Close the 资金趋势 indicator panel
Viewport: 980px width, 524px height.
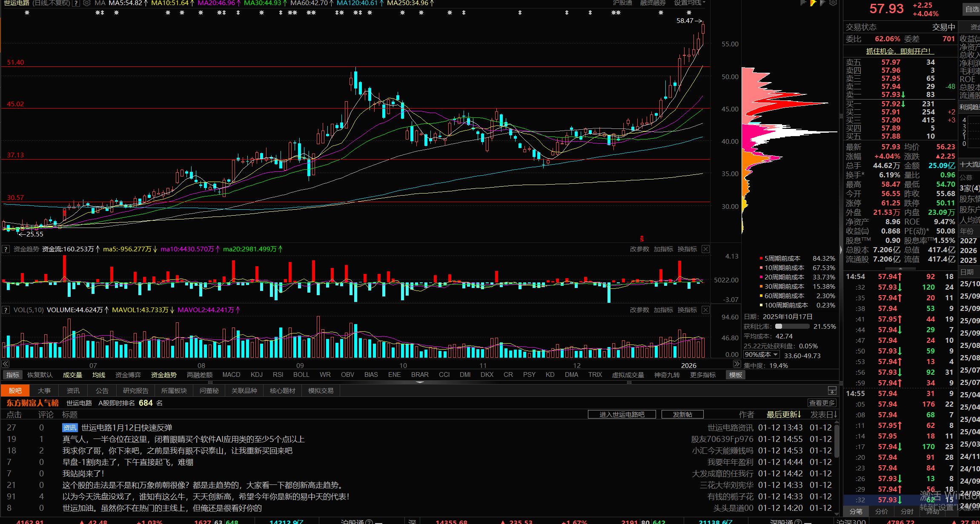click(705, 249)
